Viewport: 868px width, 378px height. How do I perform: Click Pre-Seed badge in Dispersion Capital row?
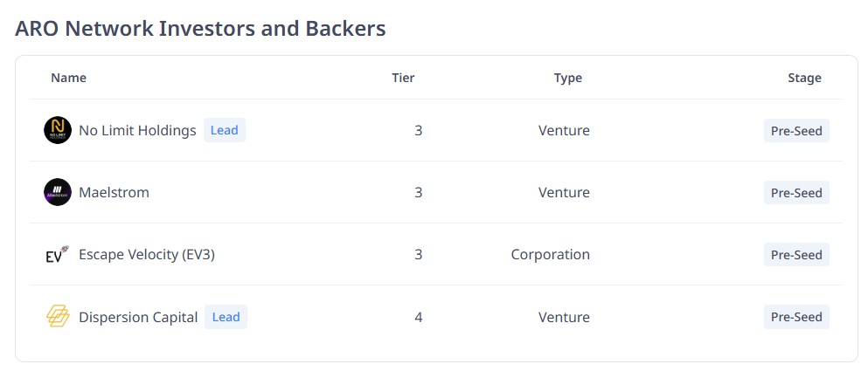click(x=796, y=317)
